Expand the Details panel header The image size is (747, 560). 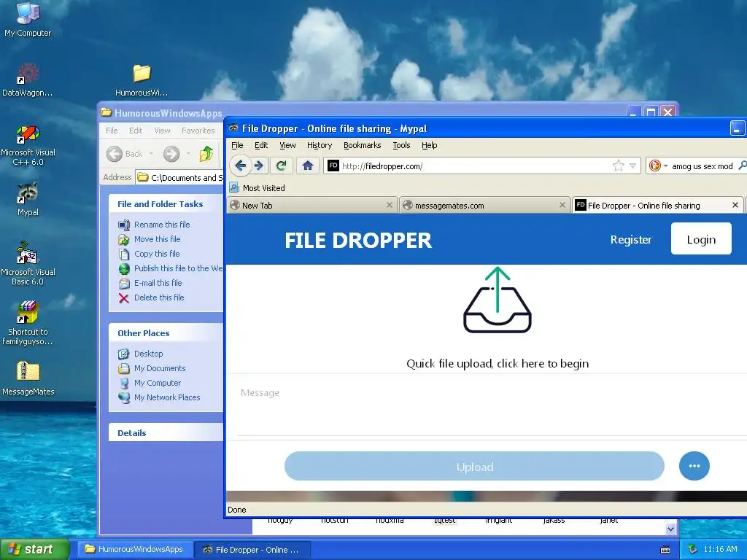pyautogui.click(x=166, y=433)
